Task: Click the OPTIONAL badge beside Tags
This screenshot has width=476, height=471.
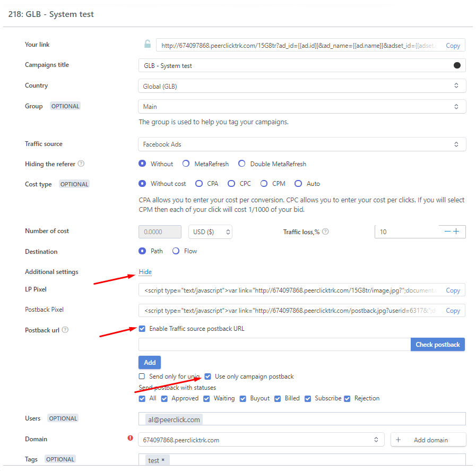Action: click(60, 459)
